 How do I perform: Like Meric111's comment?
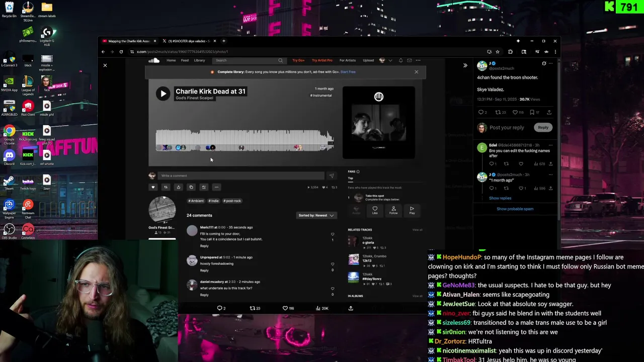[332, 234]
